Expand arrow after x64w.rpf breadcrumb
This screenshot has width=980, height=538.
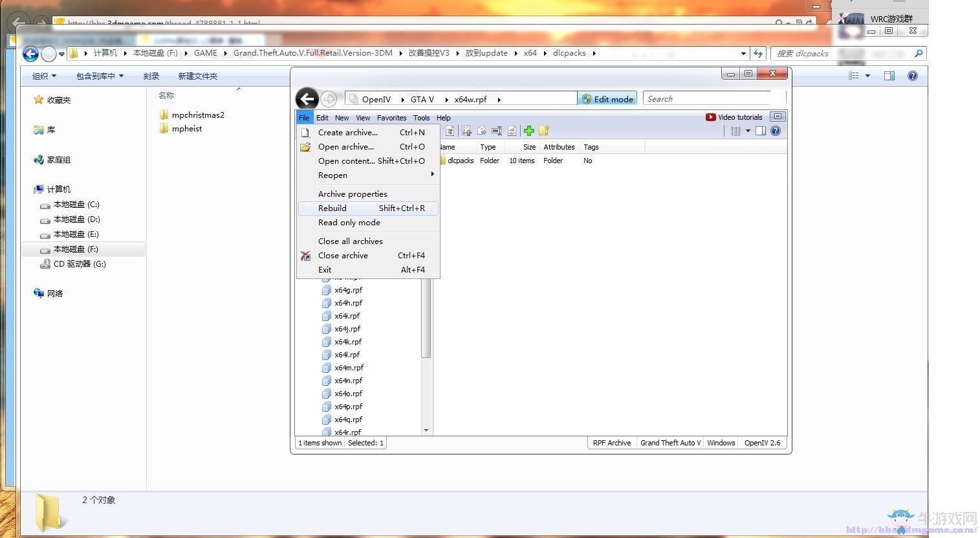click(x=499, y=99)
